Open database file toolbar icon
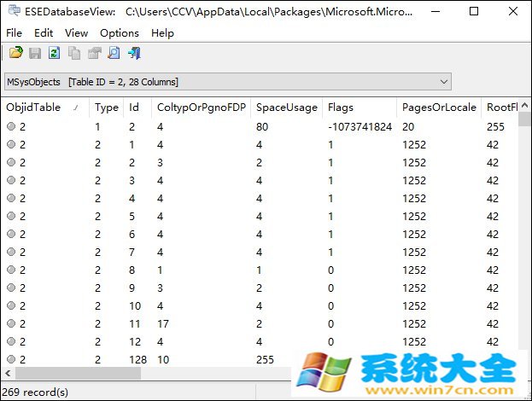The height and width of the screenshot is (401, 532). 16,53
